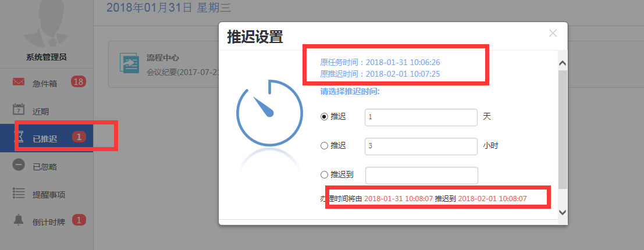Click the 已推迟 hourglass icon
The image size is (644, 250).
pos(19,137)
